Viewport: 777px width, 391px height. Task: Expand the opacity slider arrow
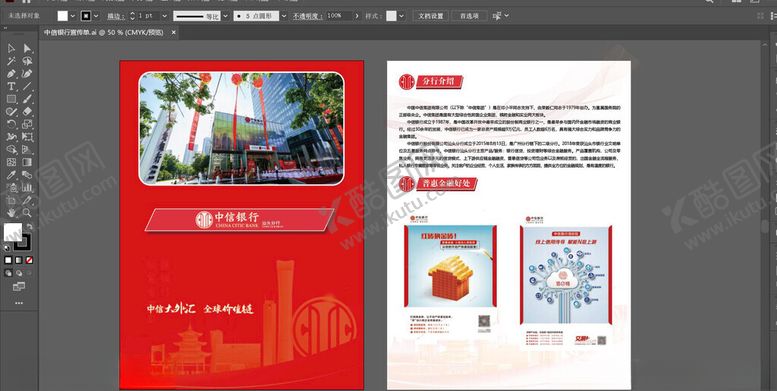point(356,16)
